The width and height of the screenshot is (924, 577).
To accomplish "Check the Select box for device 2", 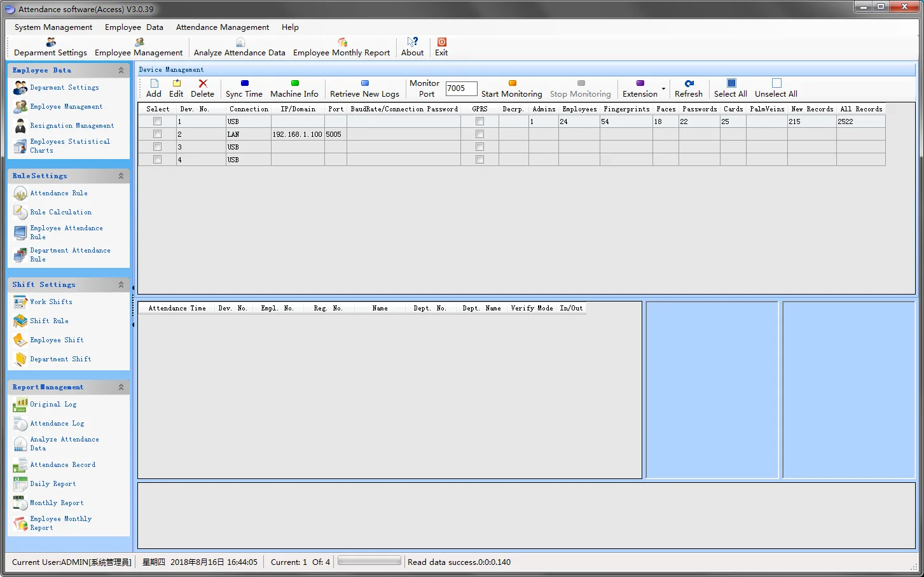I will coord(157,134).
